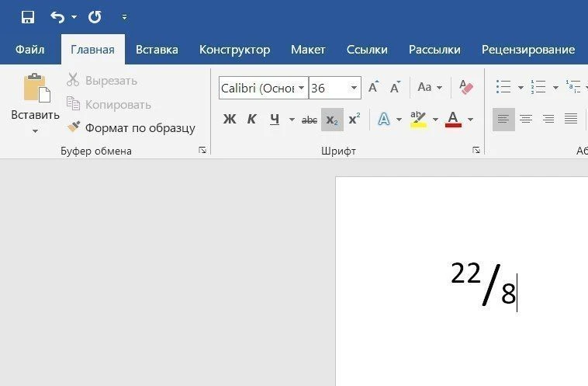Align text to the left
The image size is (588, 386).
coord(503,120)
